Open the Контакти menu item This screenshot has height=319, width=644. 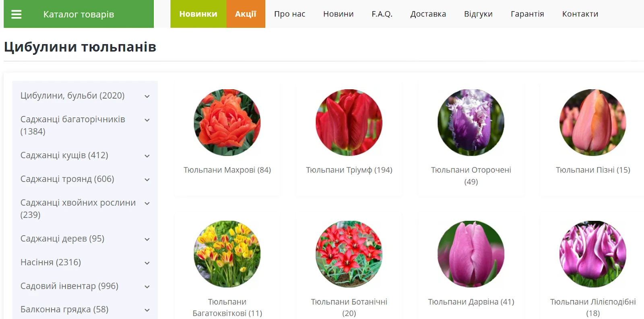click(x=580, y=14)
